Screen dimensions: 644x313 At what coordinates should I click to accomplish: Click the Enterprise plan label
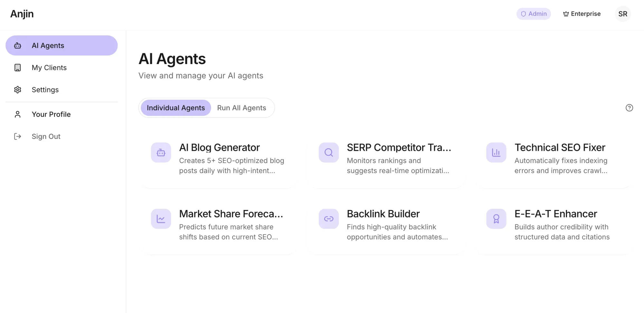582,14
